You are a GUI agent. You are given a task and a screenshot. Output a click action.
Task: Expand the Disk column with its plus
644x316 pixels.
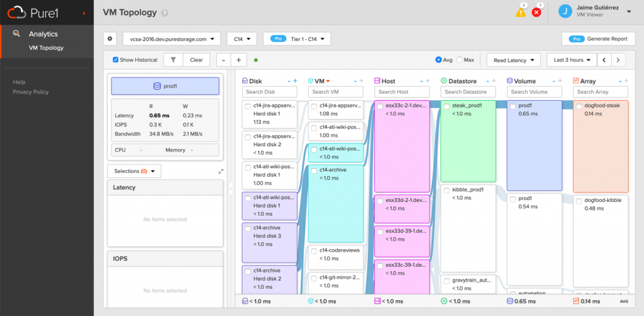coord(295,81)
